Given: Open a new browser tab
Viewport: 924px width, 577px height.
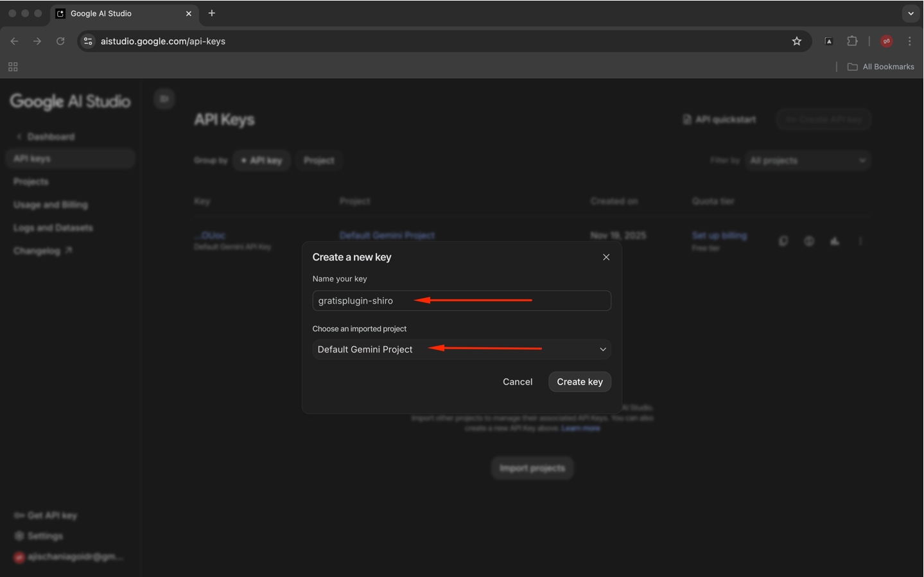Looking at the screenshot, I should point(212,13).
